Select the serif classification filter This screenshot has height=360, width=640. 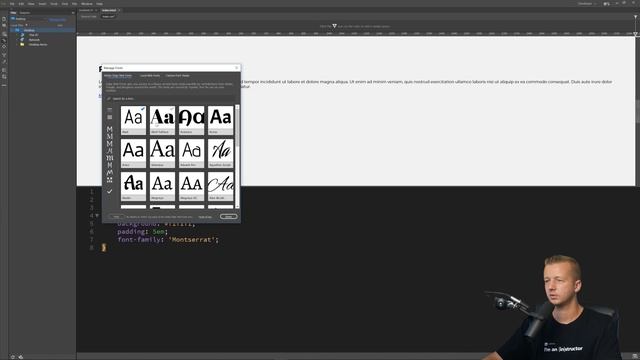(x=109, y=136)
